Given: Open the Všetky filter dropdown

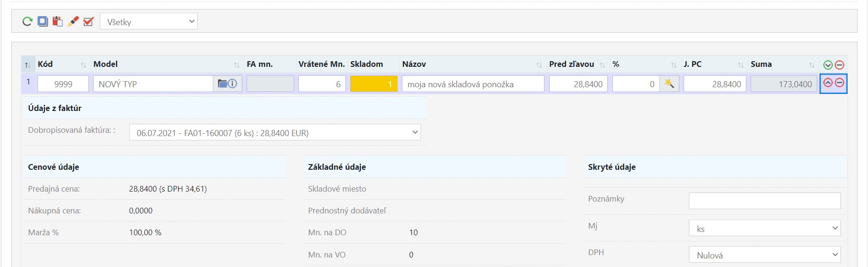Looking at the screenshot, I should coord(149,21).
